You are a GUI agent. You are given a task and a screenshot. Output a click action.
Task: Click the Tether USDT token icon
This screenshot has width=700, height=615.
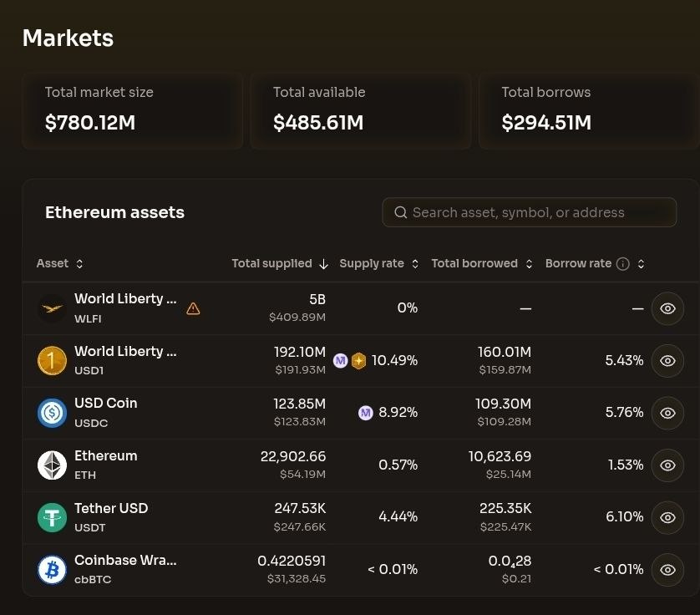point(52,517)
